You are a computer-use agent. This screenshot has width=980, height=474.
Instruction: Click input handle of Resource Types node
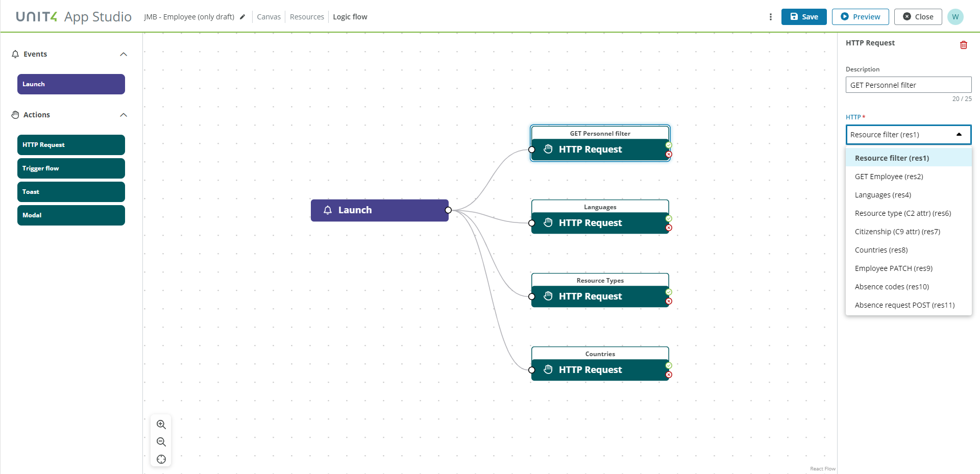click(531, 296)
